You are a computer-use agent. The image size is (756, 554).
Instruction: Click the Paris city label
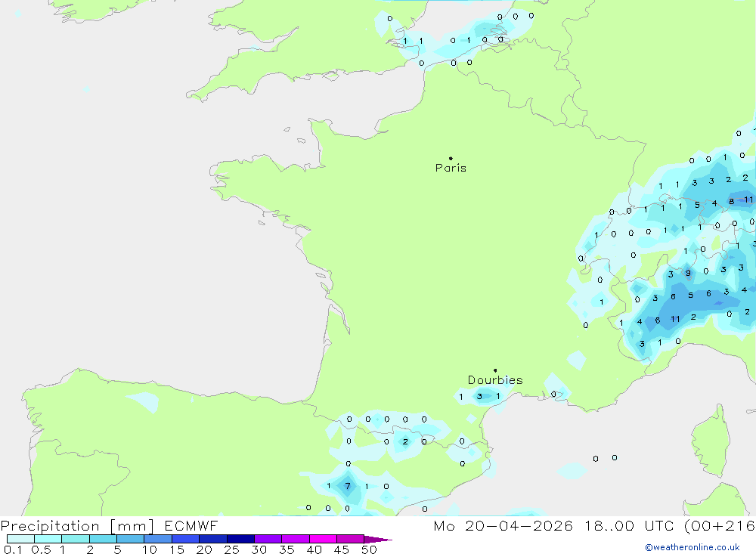[x=451, y=168]
